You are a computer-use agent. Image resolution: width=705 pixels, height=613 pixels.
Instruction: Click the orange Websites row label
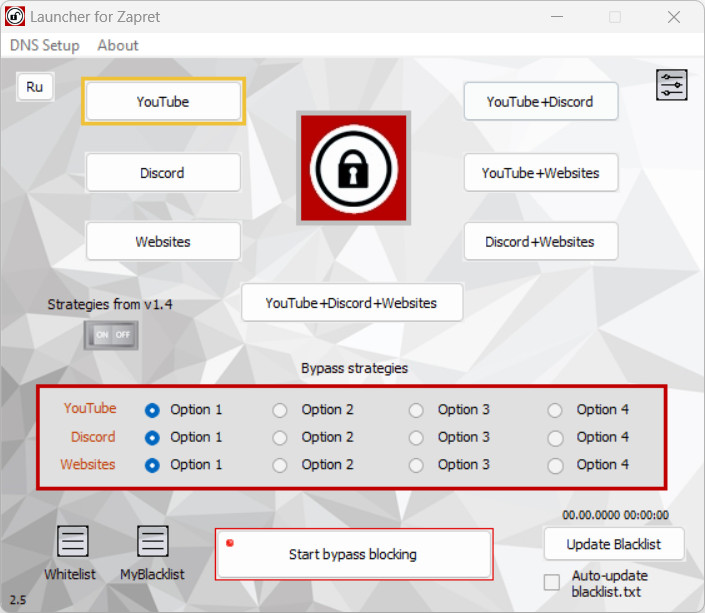(x=88, y=464)
